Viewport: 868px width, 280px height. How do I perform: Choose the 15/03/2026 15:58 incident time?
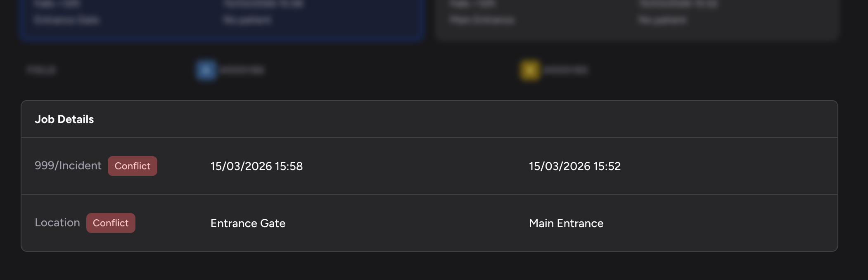(256, 166)
